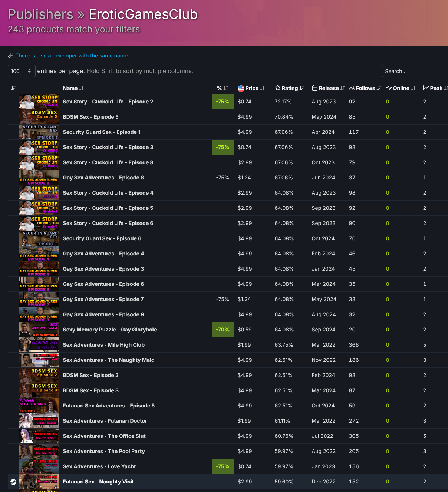Open the developer with same name link

(x=72, y=56)
